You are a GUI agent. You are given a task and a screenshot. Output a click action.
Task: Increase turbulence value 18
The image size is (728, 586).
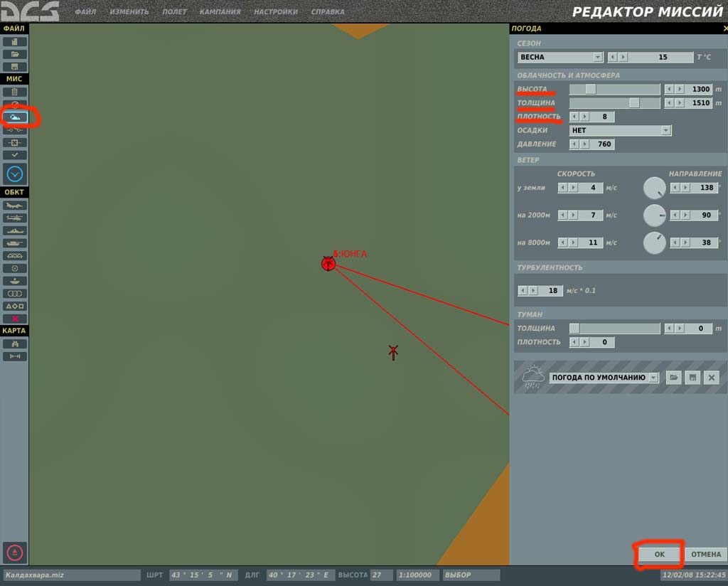tap(533, 291)
